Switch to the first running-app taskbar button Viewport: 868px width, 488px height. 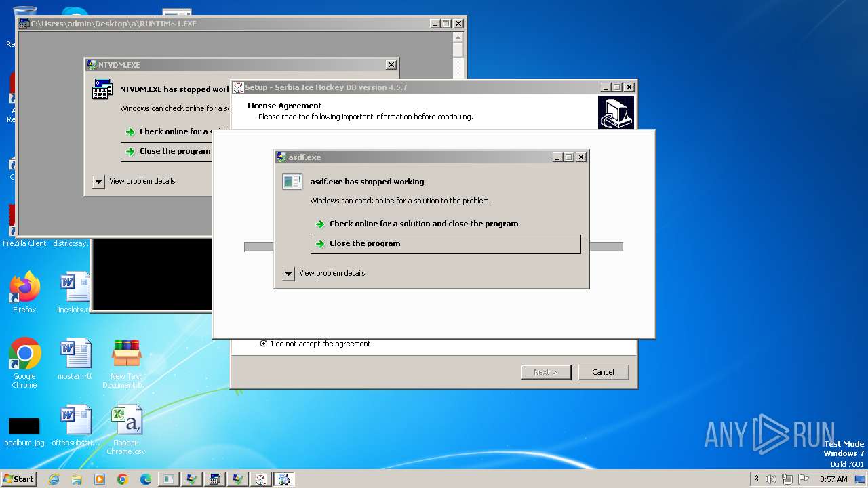pos(168,479)
